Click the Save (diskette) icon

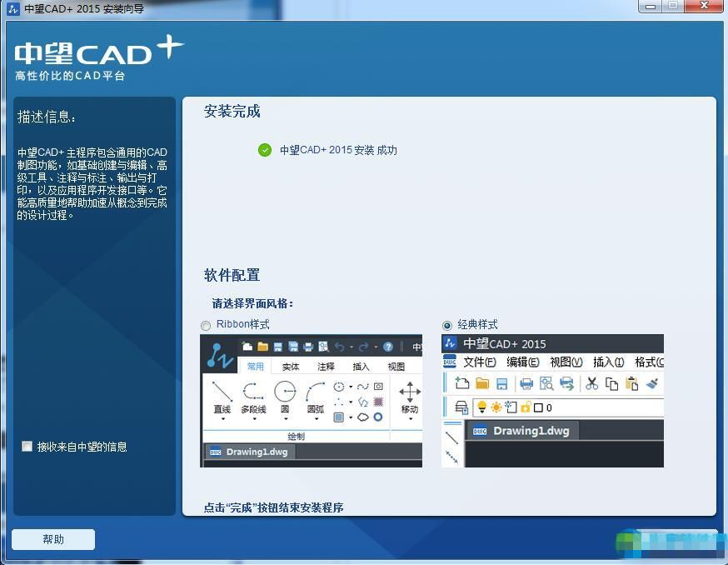click(501, 383)
